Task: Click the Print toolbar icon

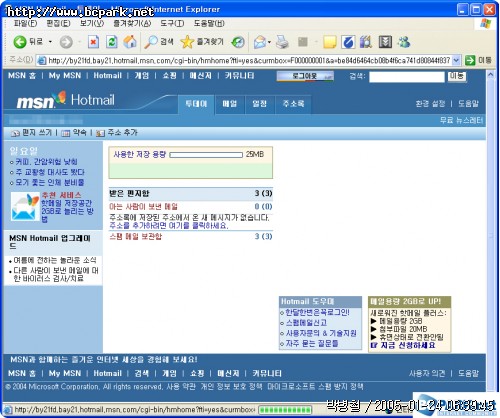Action: pos(282,42)
